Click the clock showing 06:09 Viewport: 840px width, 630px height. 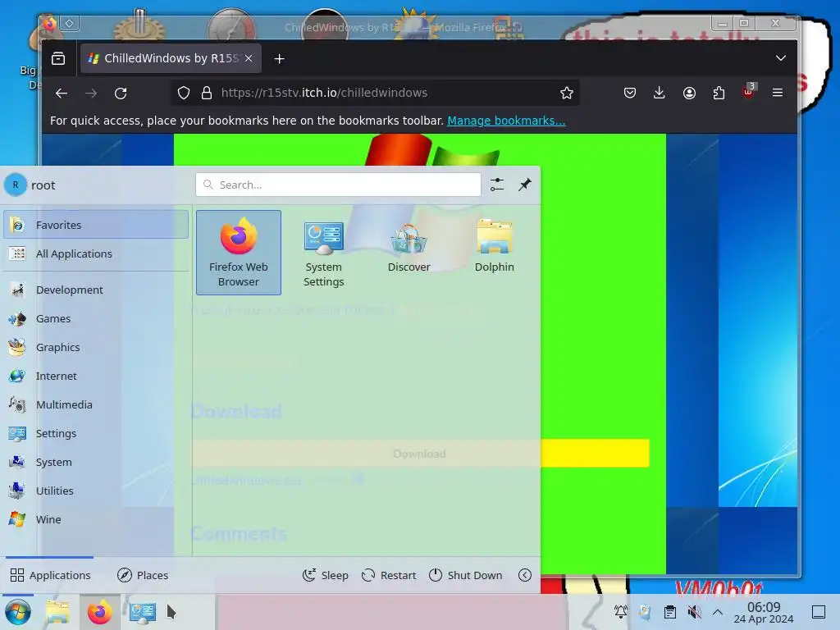pos(764,612)
